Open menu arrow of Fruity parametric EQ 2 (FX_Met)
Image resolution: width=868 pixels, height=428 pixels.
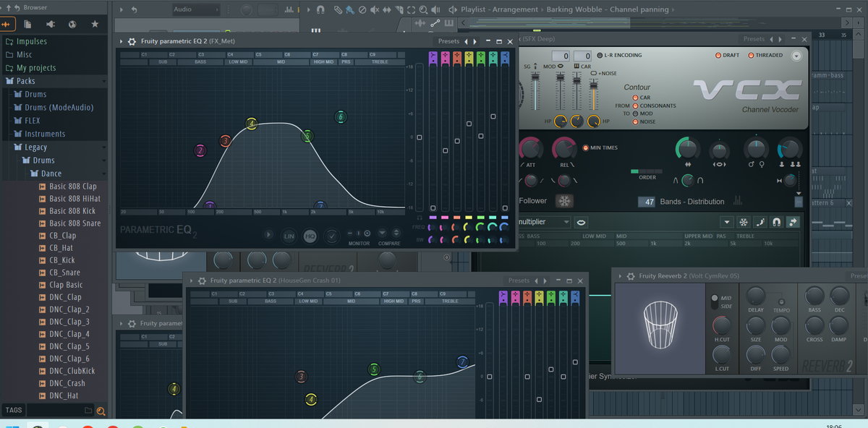pos(122,41)
